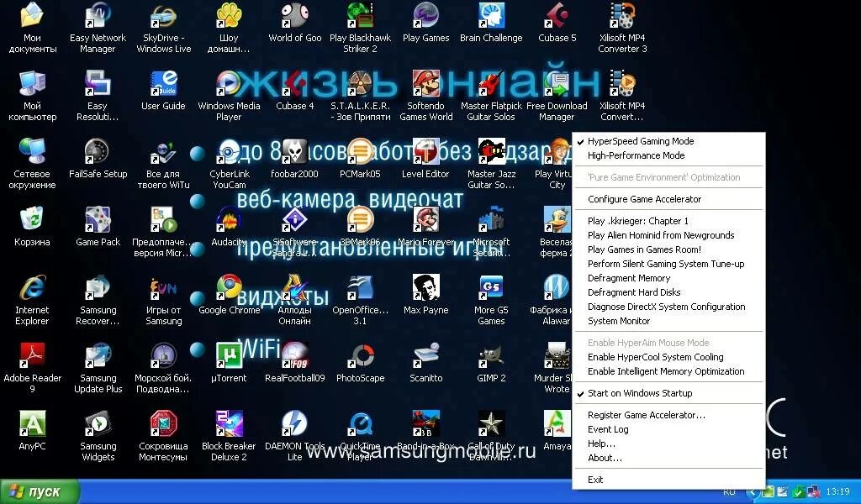
Task: Open the Internet Explorer icon
Action: 33,288
